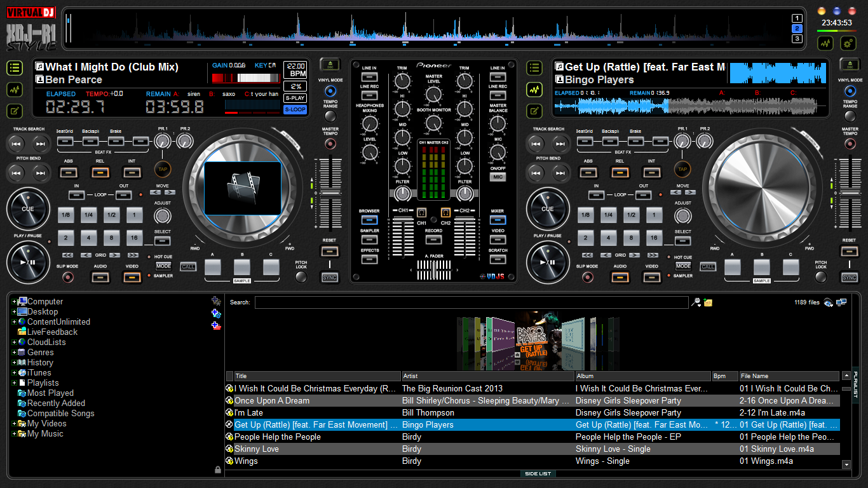868x488 pixels.
Task: Click left deck waveform view icon
Action: pos(15,90)
